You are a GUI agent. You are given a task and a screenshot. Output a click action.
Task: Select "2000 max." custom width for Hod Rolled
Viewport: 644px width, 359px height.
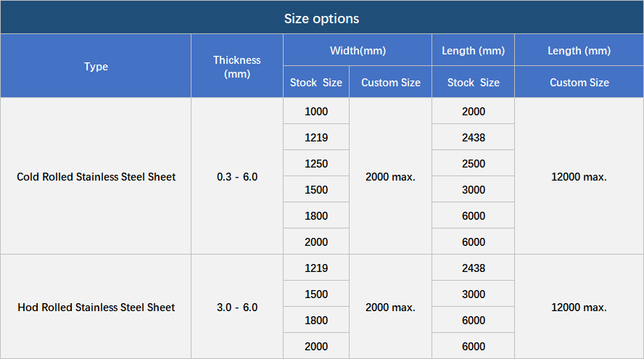pos(390,308)
